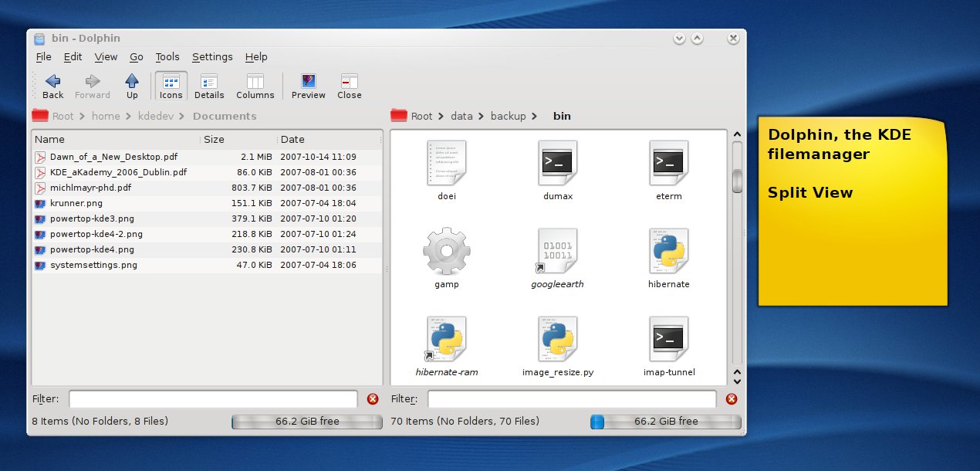This screenshot has height=471, width=980.
Task: Expand the arrow after backup in right breadcrumb
Action: coord(535,117)
